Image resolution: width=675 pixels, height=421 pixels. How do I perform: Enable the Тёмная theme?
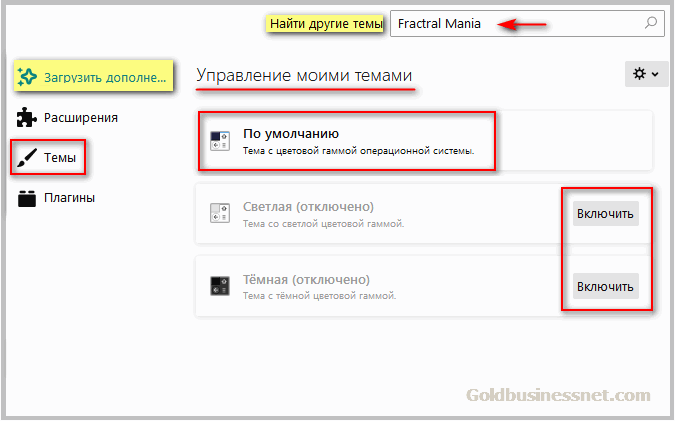(x=606, y=286)
